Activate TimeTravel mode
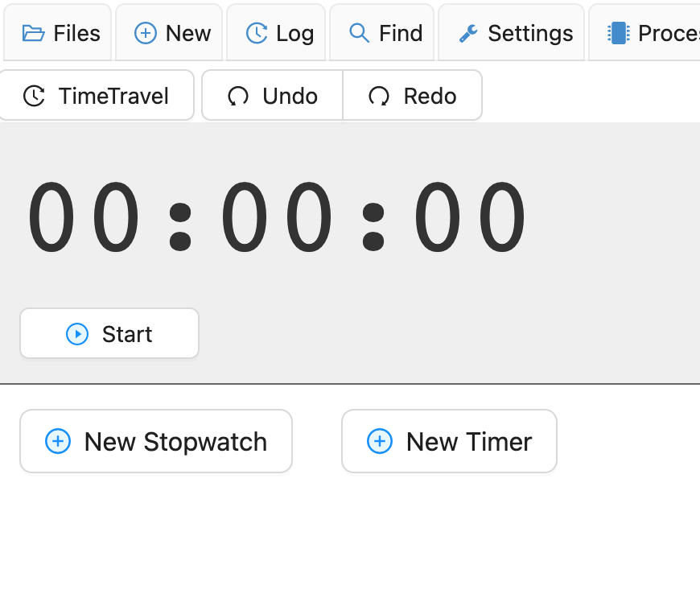This screenshot has width=700, height=594. (x=97, y=95)
